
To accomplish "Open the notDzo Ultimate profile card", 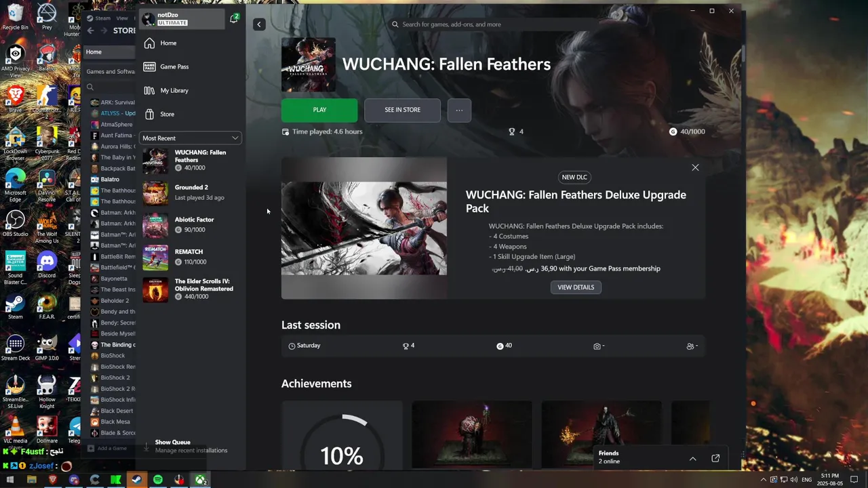I will coord(182,19).
